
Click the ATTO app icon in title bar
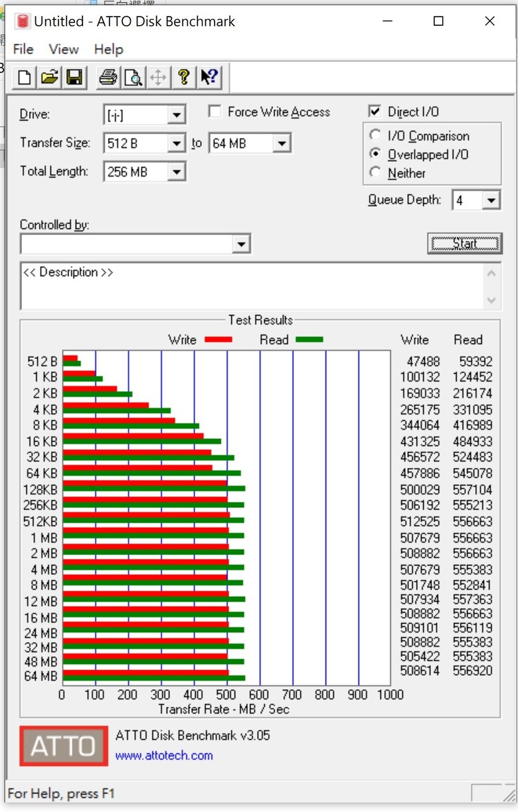tap(23, 21)
